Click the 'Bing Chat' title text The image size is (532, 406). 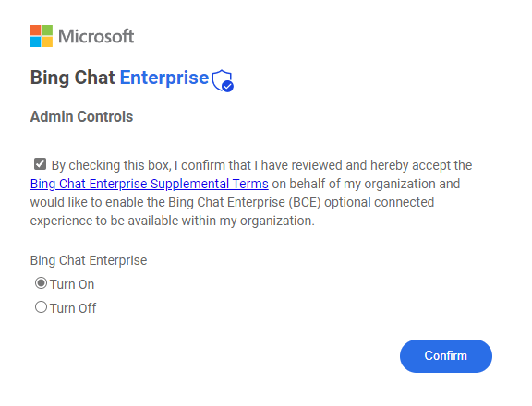pos(73,78)
